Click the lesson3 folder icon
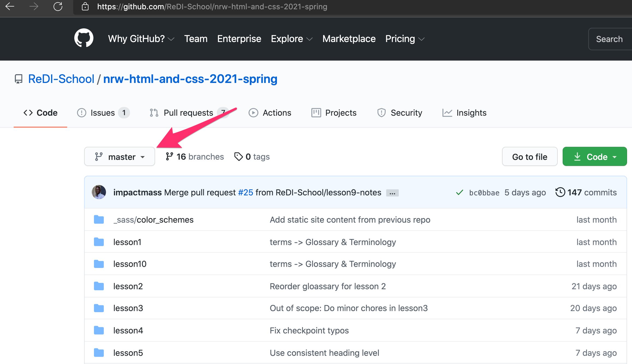The image size is (632, 364). [x=99, y=308]
